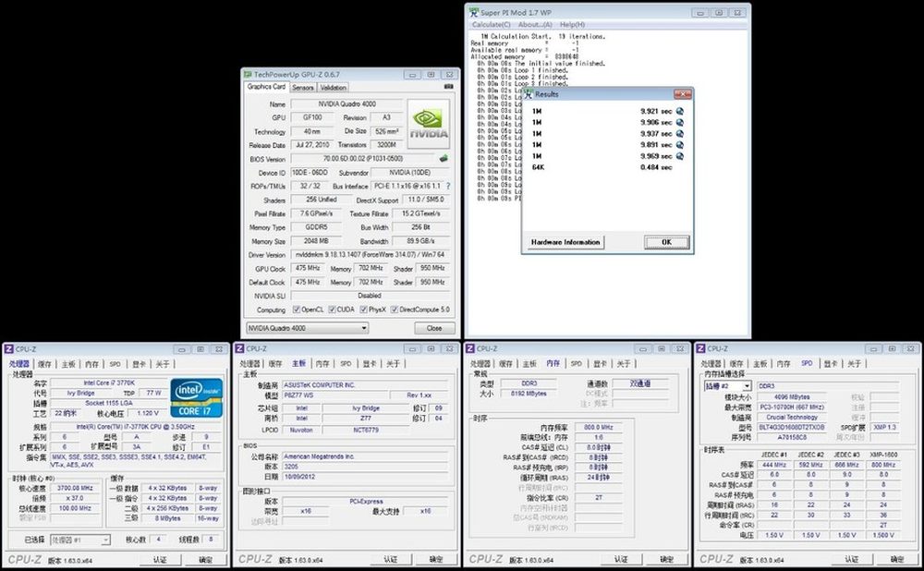
Task: Click 认证 in the CPU-Z memory window
Action: [621, 559]
